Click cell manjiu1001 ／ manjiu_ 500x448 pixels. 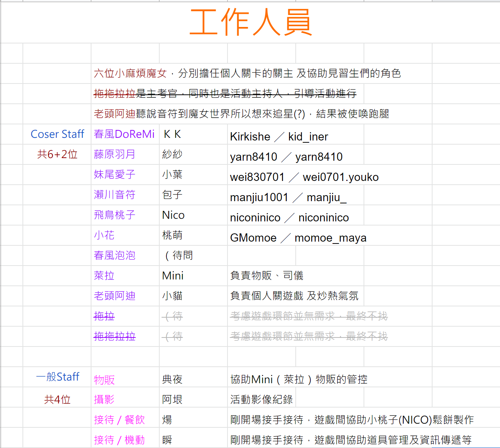[288, 197]
